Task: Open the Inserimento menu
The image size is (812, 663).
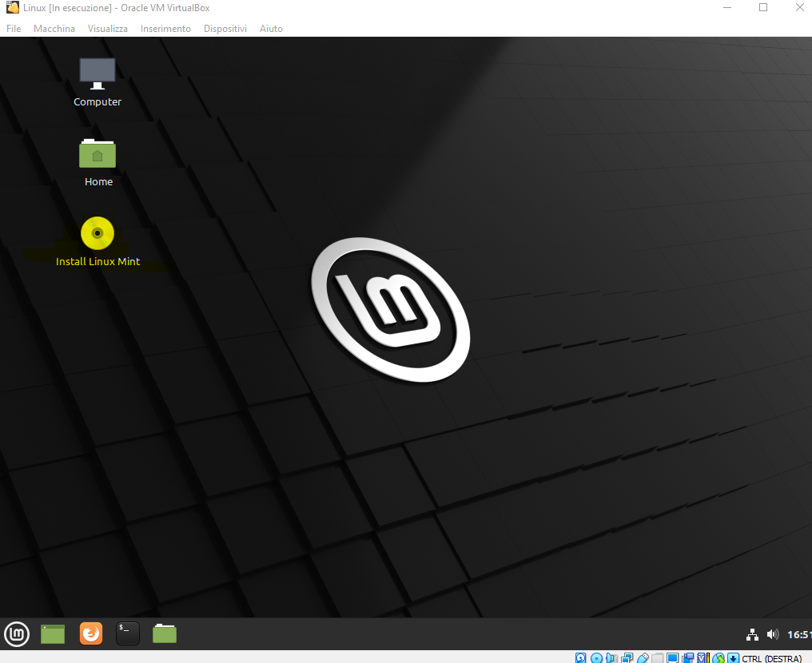Action: tap(165, 29)
